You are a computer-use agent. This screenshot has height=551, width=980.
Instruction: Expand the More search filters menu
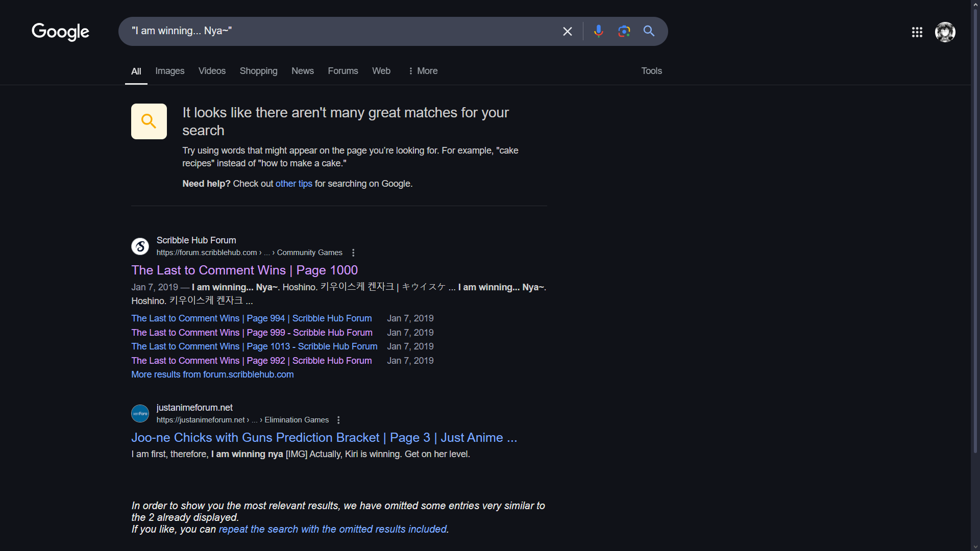point(423,71)
